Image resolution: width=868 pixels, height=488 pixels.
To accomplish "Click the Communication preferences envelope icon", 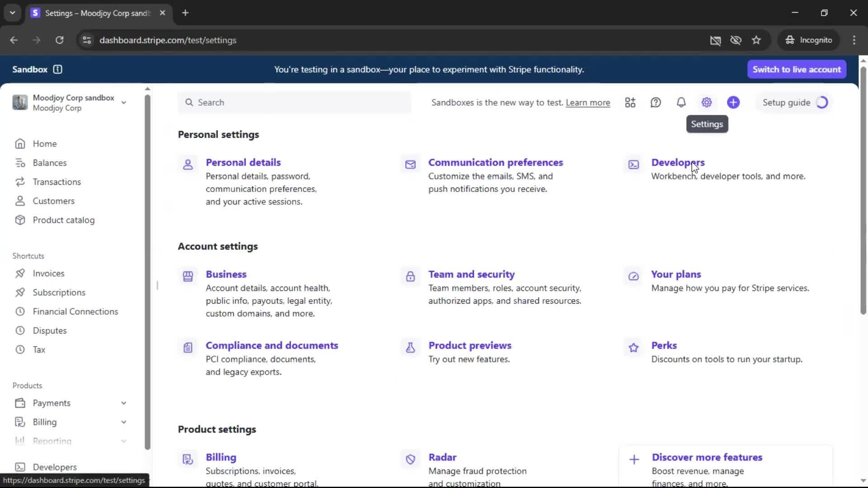I will 410,164.
